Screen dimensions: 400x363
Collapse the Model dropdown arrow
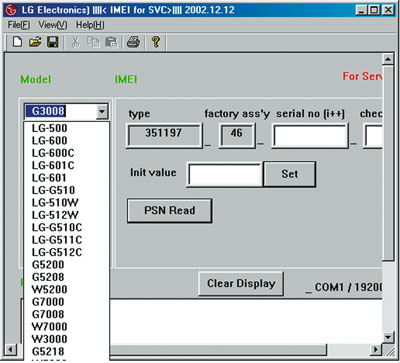[x=102, y=111]
